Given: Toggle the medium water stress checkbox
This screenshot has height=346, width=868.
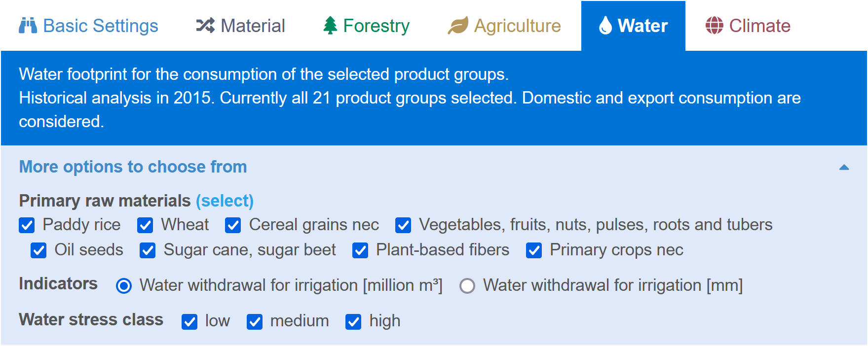Looking at the screenshot, I should [x=255, y=322].
